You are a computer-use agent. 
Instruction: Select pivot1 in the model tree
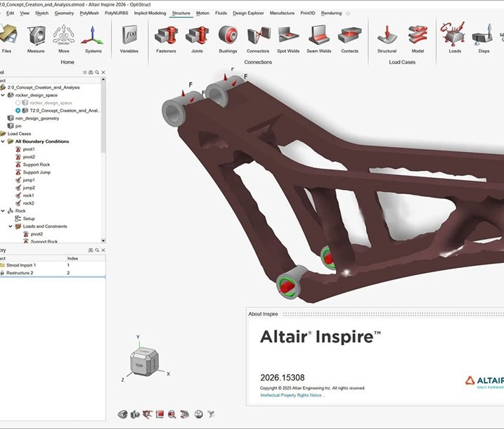click(29, 149)
